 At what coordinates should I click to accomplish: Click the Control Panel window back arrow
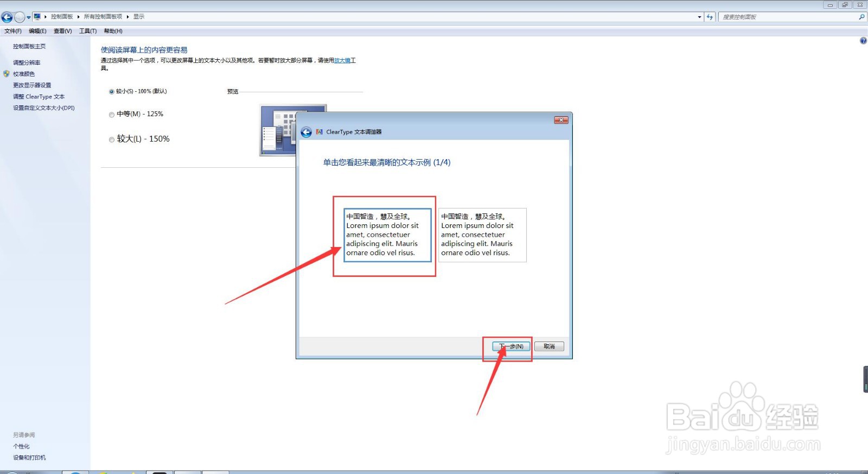coord(7,17)
